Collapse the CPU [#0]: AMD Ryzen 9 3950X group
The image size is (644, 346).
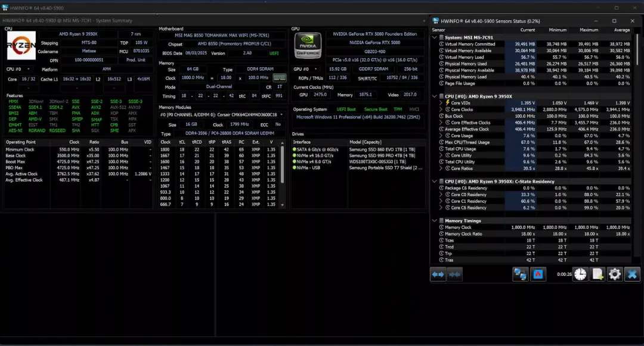435,96
